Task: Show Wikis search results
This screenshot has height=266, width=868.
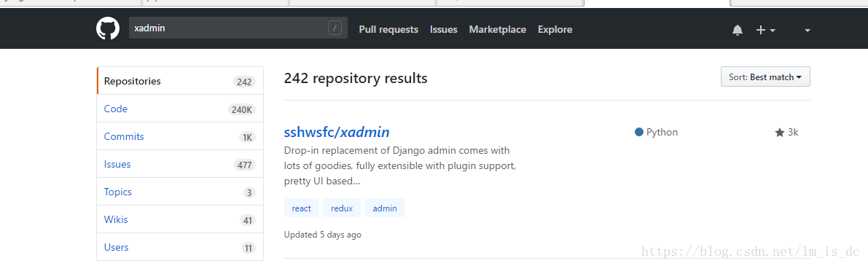Action: click(x=180, y=219)
